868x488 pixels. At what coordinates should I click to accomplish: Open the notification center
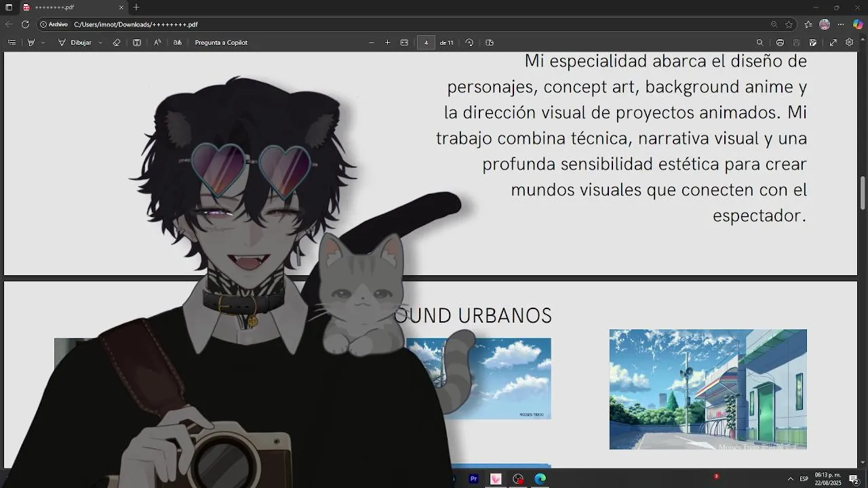tap(854, 479)
